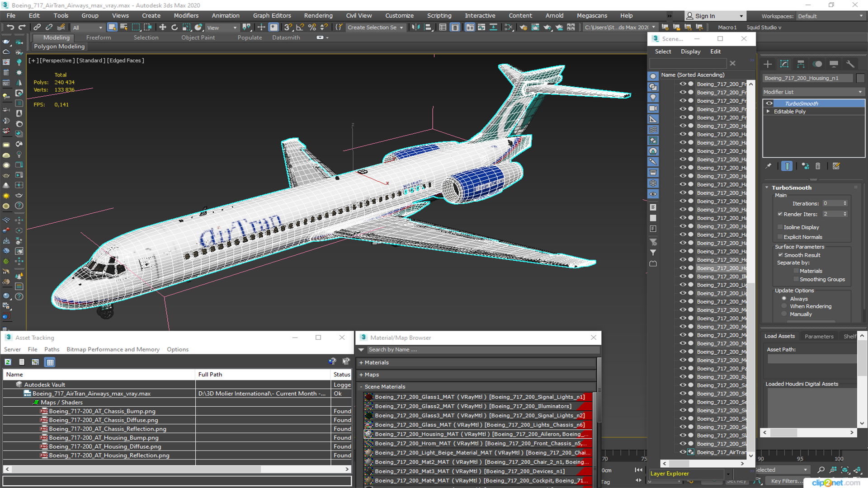Image resolution: width=868 pixels, height=488 pixels.
Task: Select the Manually update option
Action: pyautogui.click(x=784, y=314)
